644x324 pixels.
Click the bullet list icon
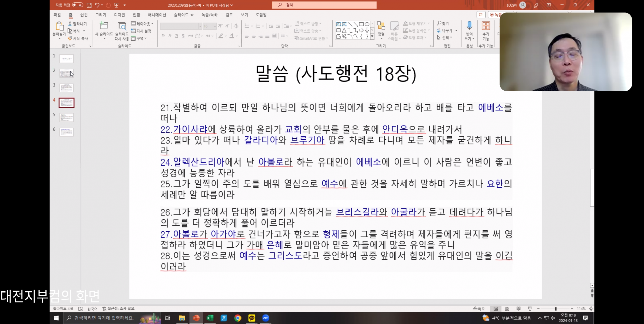point(247,26)
